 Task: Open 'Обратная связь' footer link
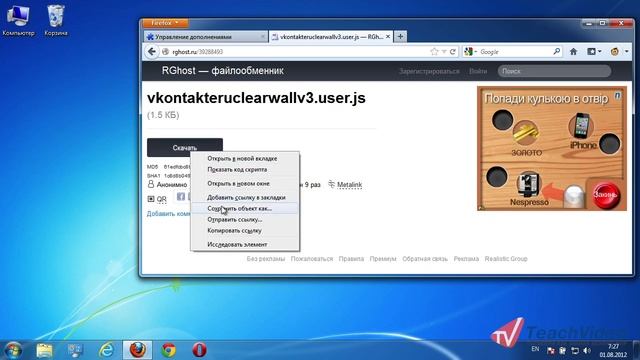click(x=425, y=259)
